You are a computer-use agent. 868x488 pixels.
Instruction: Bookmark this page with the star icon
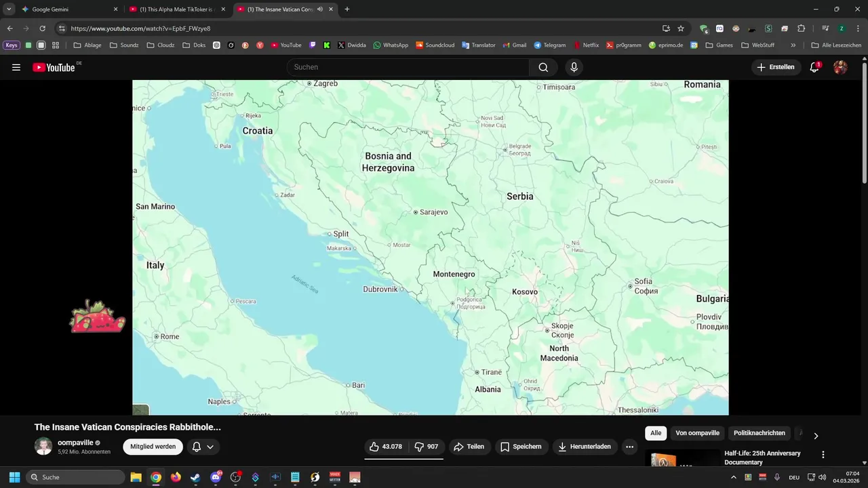(681, 28)
